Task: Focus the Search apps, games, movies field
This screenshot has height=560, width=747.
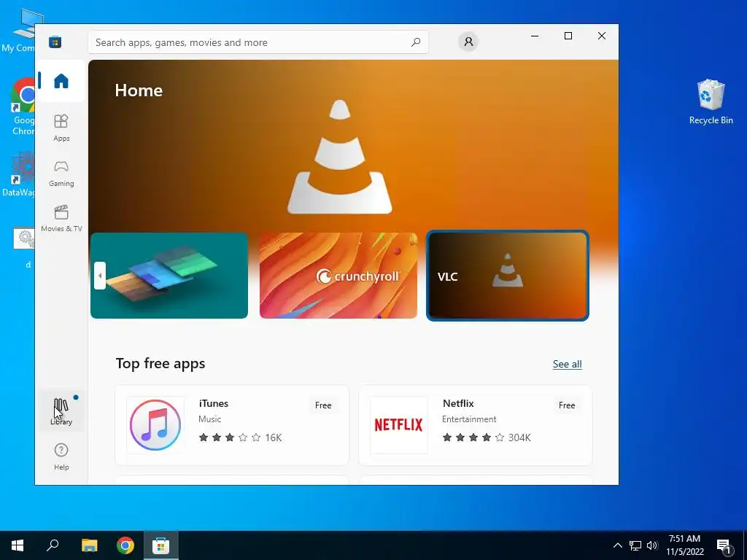Action: [258, 42]
